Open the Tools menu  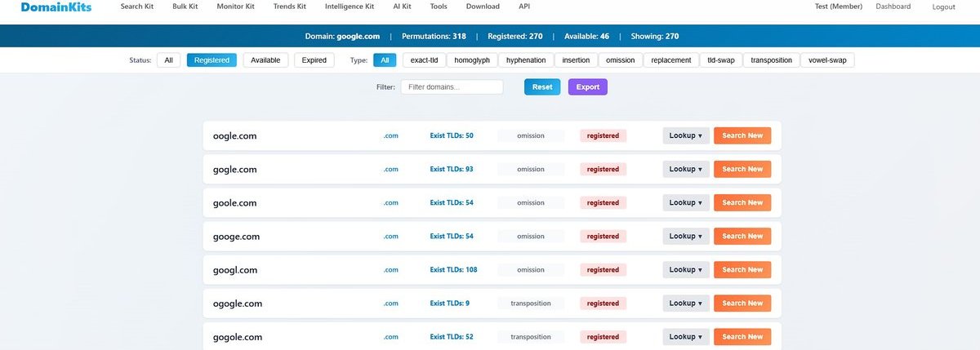click(x=439, y=7)
